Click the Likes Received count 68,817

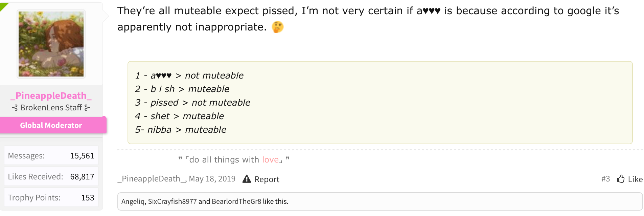(82, 177)
